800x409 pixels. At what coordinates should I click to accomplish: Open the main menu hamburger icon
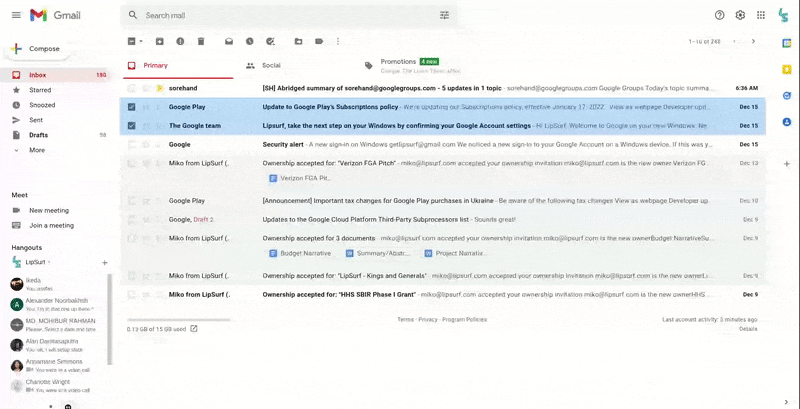[16, 15]
